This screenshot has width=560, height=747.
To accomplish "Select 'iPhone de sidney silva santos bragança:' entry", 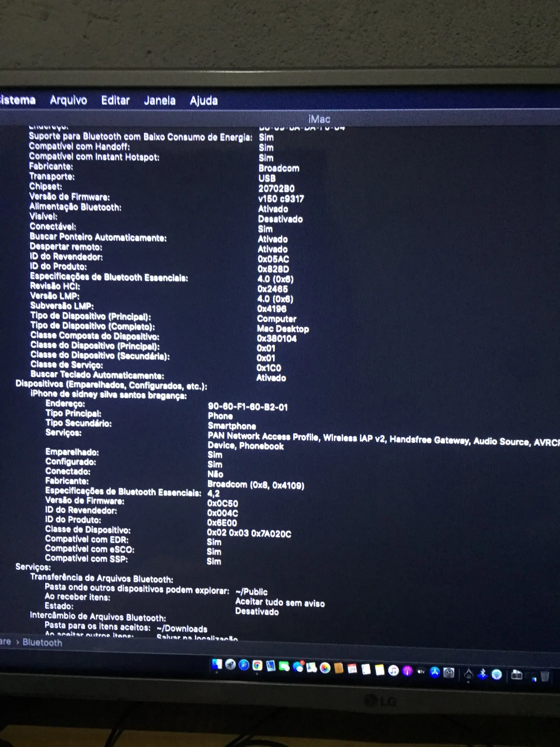I will coord(109,395).
